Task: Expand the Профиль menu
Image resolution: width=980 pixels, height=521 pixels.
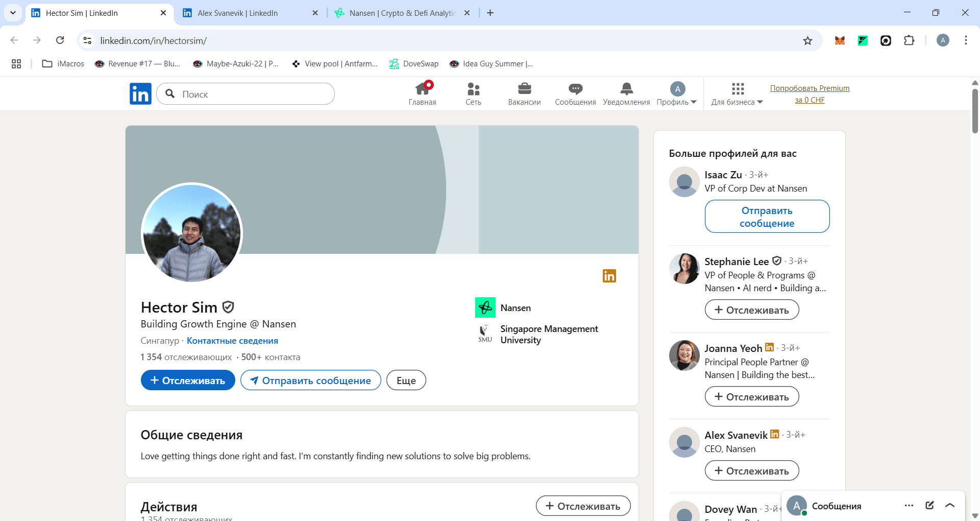Action: click(x=677, y=94)
